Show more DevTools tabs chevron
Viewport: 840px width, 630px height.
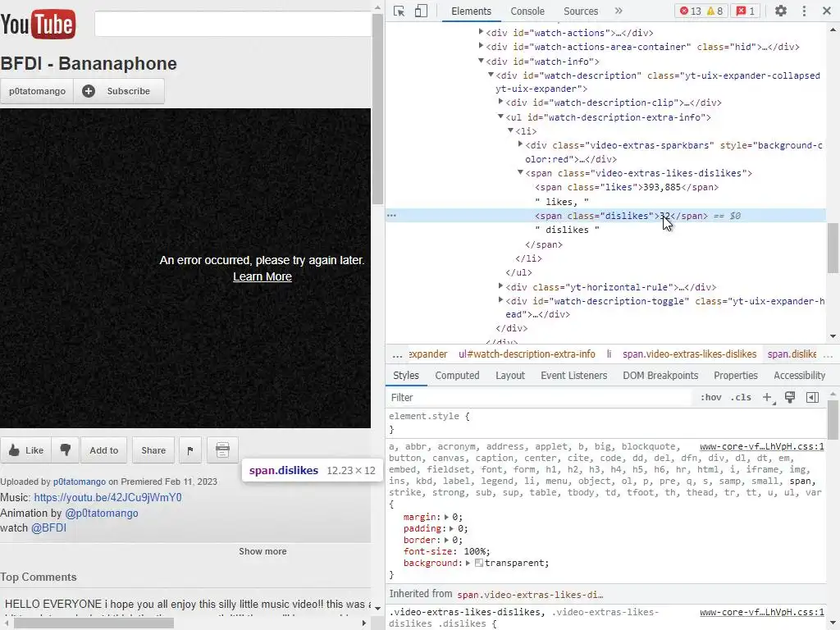point(619,11)
